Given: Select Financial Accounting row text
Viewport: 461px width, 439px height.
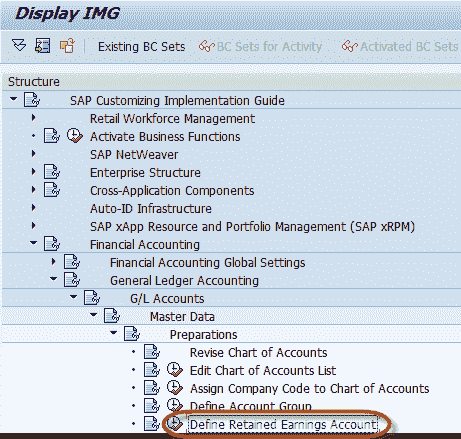Looking at the screenshot, I should point(145,244).
